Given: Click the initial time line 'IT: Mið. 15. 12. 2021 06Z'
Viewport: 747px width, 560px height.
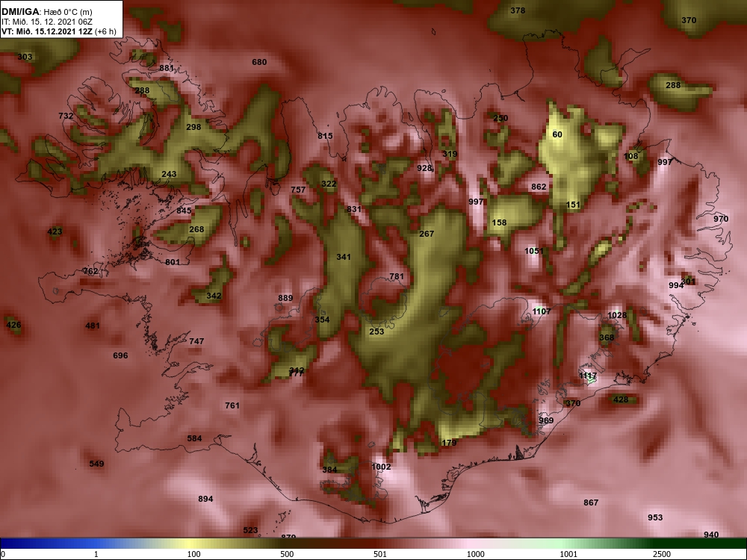Looking at the screenshot, I should (x=46, y=22).
